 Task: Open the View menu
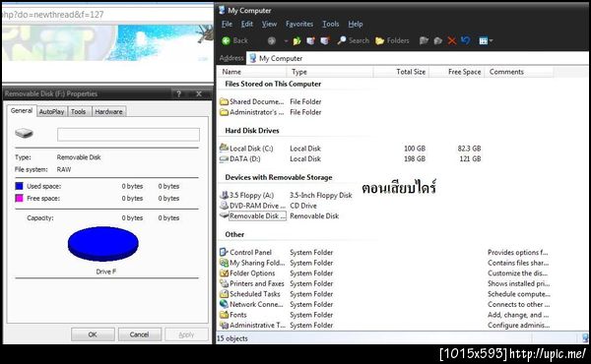(269, 24)
